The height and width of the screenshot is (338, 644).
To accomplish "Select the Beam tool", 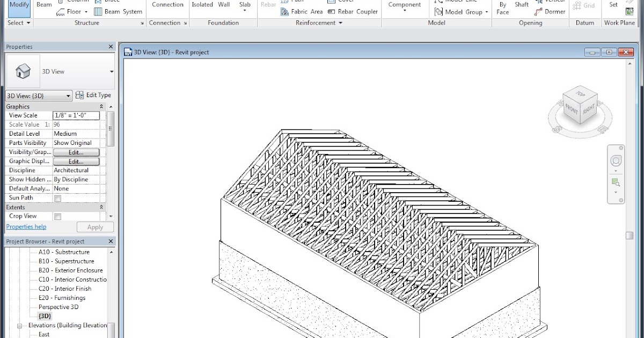I will click(x=43, y=3).
